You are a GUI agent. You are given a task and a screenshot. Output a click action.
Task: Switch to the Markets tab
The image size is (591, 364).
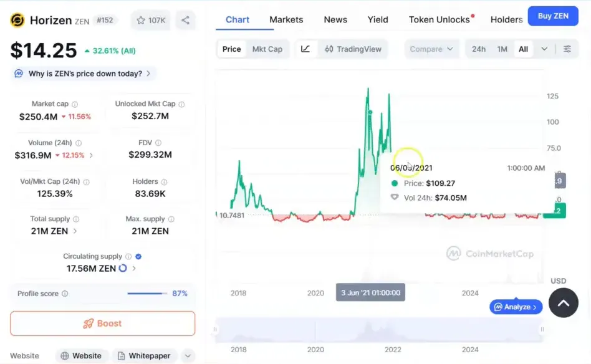click(x=286, y=19)
